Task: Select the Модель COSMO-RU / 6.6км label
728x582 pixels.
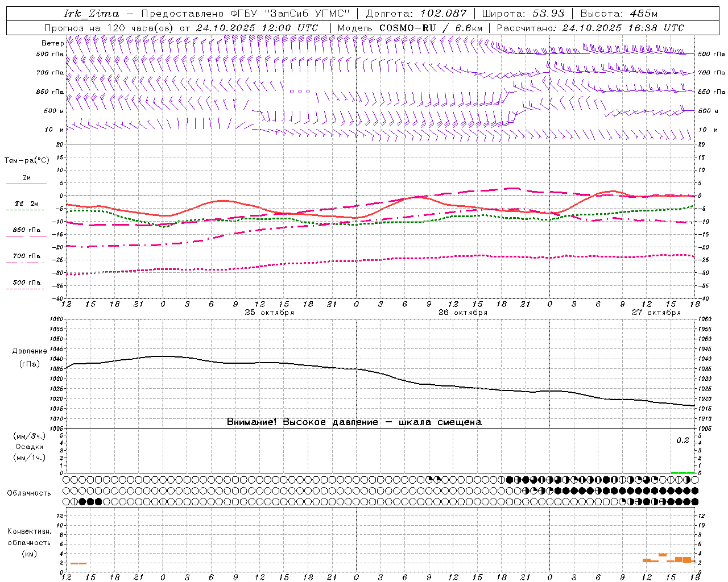Action: click(x=409, y=28)
